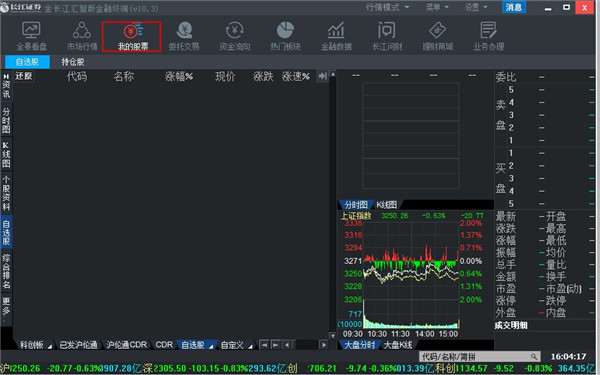Expand the 菜单 dropdown in the title bar
600x375 pixels.
coord(437,7)
